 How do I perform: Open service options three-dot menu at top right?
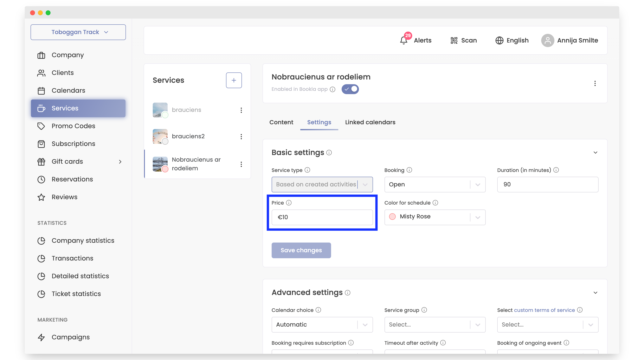click(595, 84)
